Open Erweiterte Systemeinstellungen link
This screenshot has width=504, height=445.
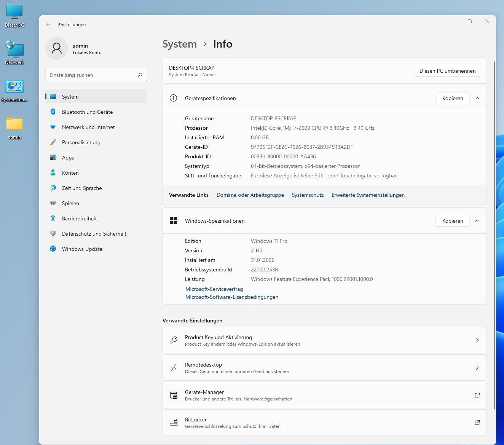[x=368, y=195]
